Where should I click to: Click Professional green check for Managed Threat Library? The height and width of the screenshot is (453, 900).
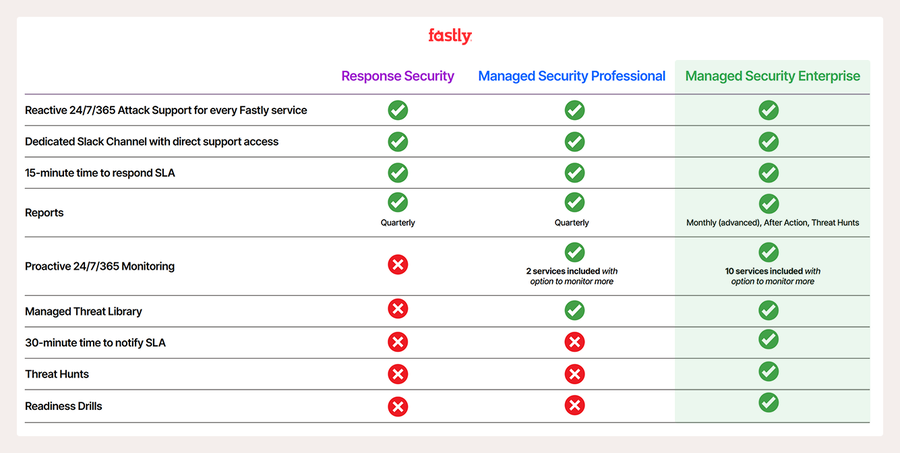point(574,311)
